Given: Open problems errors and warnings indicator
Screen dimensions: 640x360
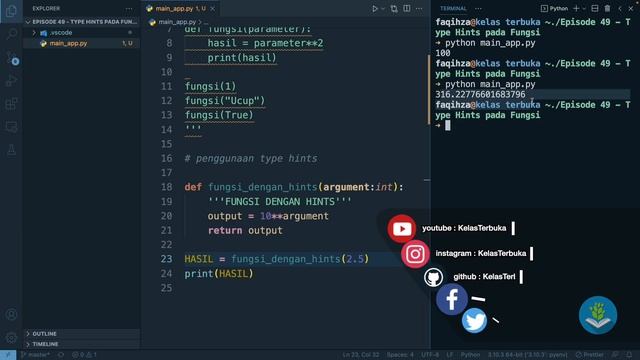Looking at the screenshot, I should pos(84,355).
